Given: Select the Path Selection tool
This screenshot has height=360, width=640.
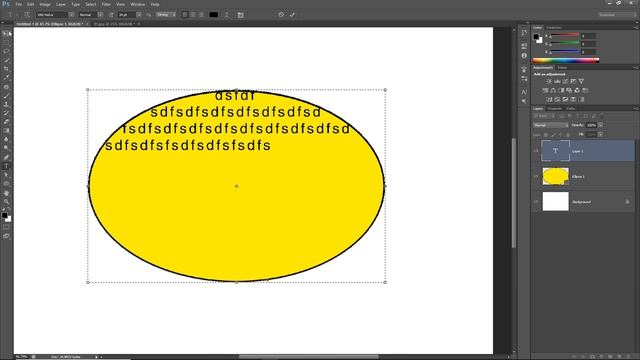Looking at the screenshot, I should point(6,175).
